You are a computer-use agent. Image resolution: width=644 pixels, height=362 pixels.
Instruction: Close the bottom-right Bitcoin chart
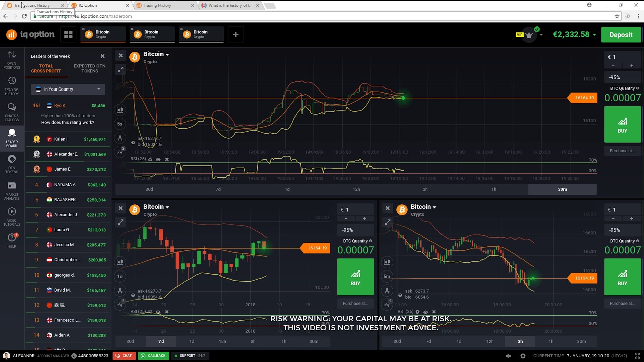tap(387, 208)
